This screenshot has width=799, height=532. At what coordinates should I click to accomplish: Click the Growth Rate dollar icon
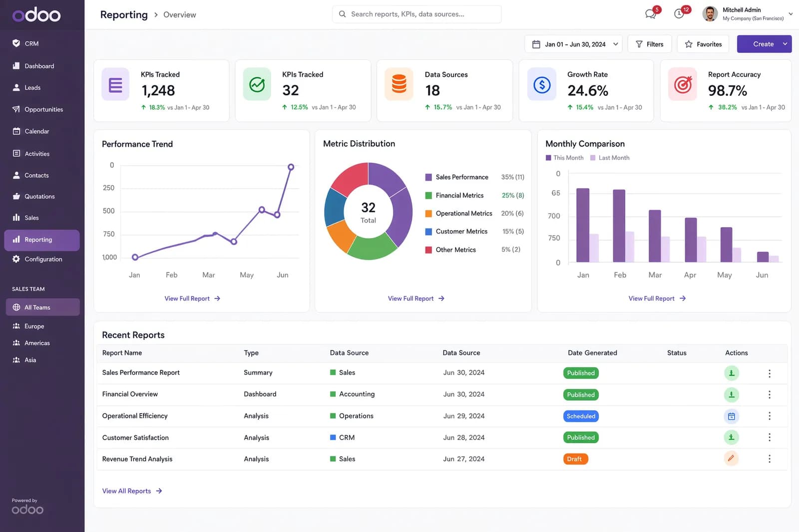tap(542, 84)
